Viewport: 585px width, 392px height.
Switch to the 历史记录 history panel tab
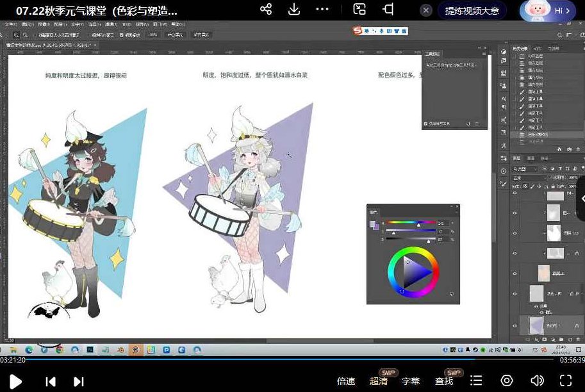pos(520,49)
